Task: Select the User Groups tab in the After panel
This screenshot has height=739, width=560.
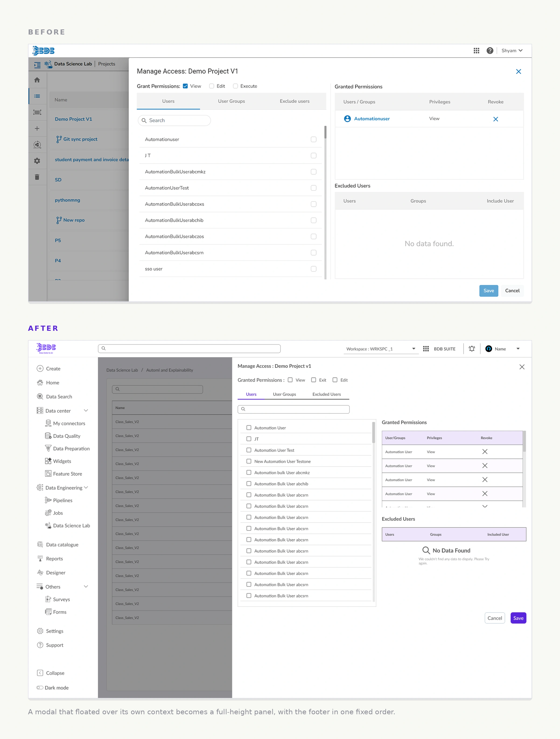Action: pyautogui.click(x=284, y=394)
